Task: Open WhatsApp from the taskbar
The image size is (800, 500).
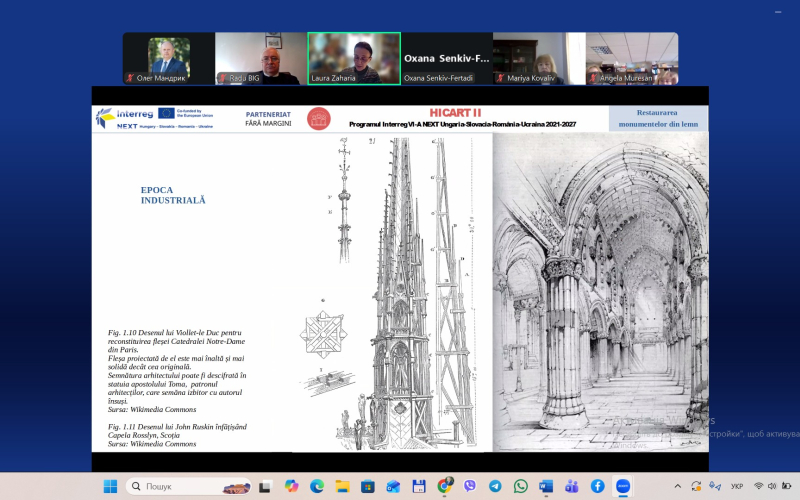Action: 521,486
